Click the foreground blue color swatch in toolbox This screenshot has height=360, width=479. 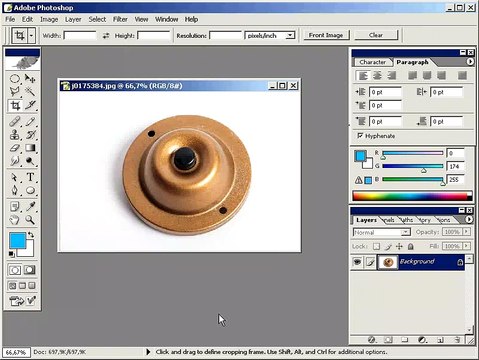click(x=17, y=240)
